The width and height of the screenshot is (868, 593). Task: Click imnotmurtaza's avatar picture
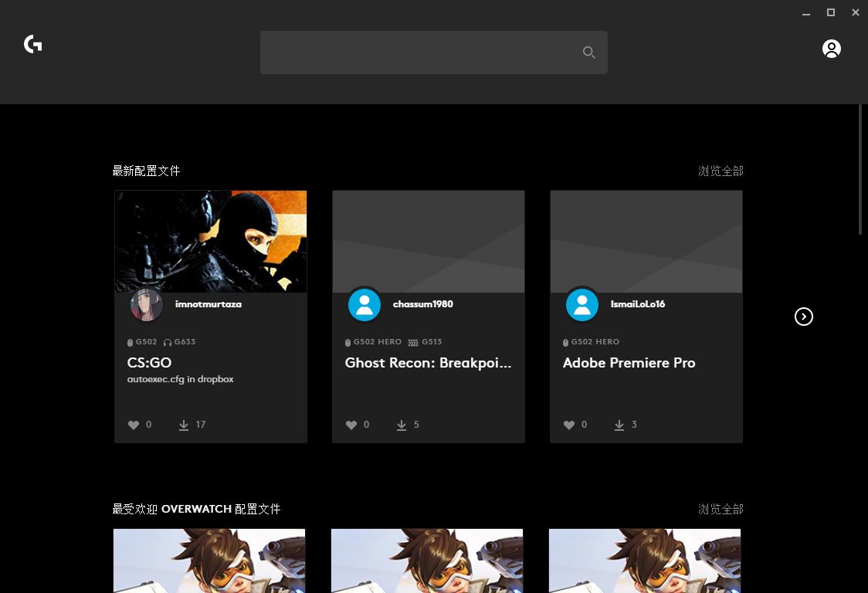tap(147, 305)
